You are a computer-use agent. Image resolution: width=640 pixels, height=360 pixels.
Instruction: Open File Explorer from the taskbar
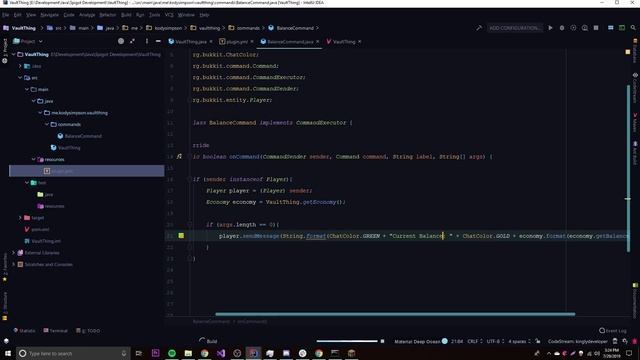coord(188,353)
